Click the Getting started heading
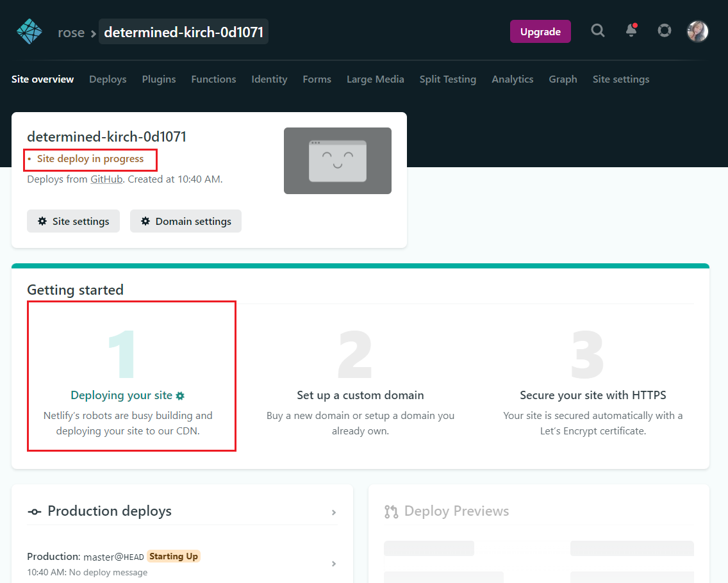 pos(75,290)
